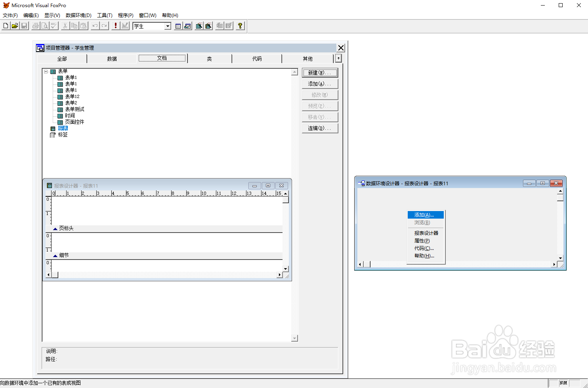Screen dimensions: 588x388
Task: Select 表单12 in the tree
Action: pyautogui.click(x=72, y=97)
